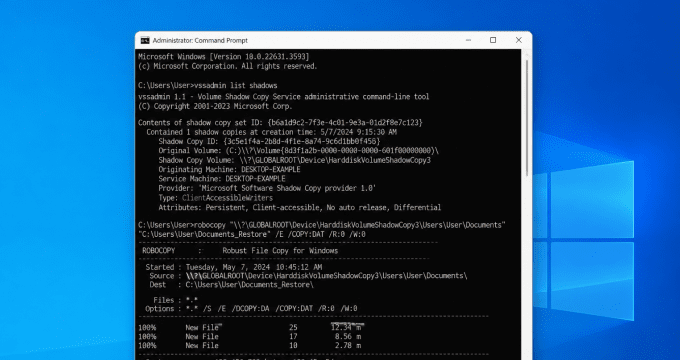Click the Shadow Copy ID value line
680x360 pixels.
(x=269, y=141)
